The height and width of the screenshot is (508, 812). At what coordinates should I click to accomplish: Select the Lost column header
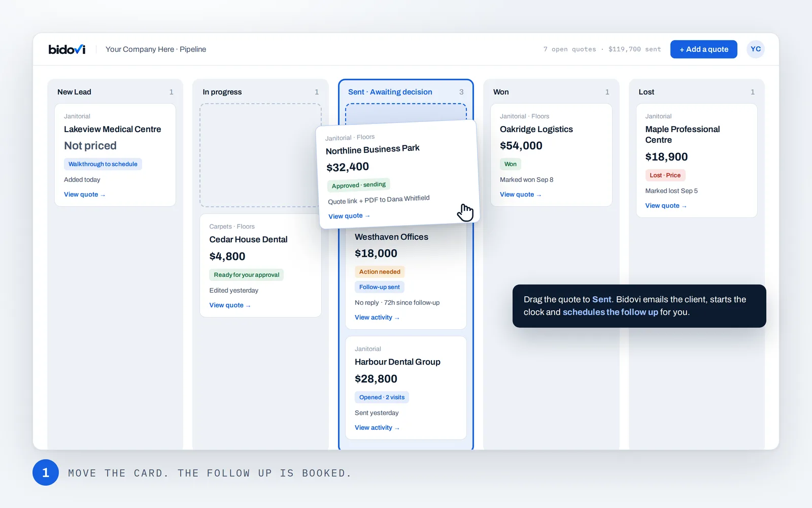647,92
